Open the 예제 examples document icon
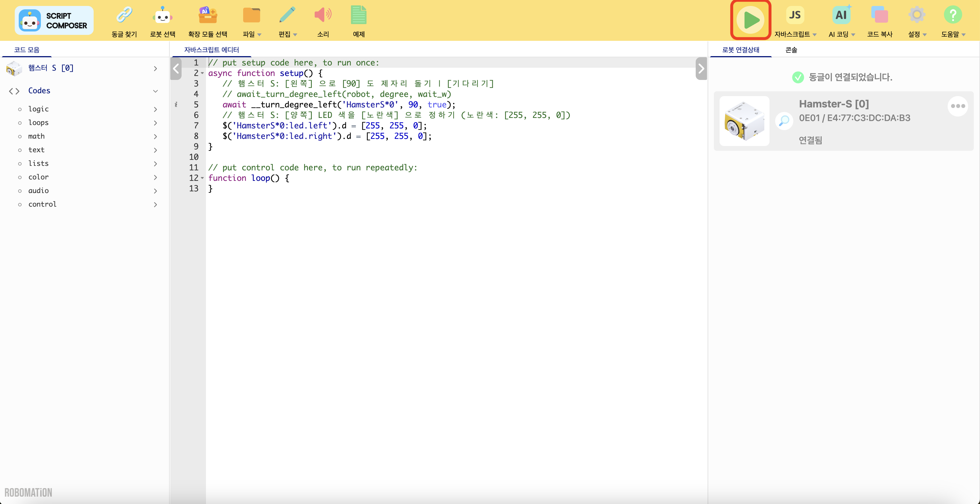Image resolution: width=980 pixels, height=504 pixels. point(358,15)
